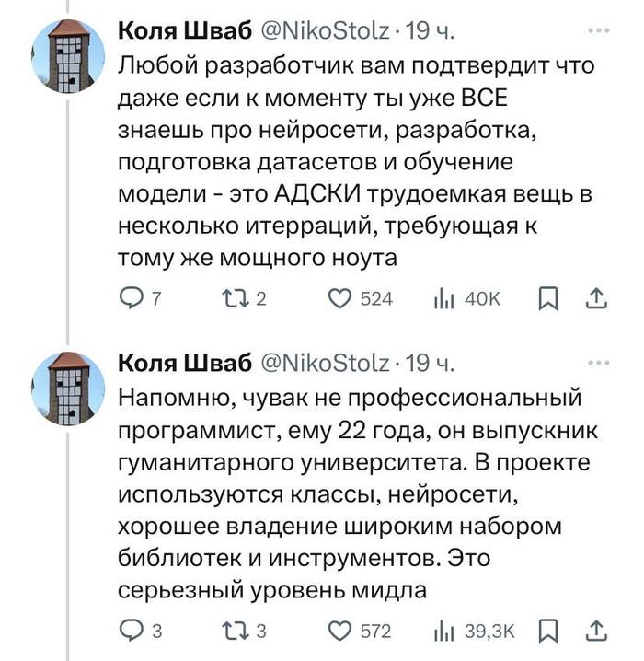Image resolution: width=644 pixels, height=661 pixels.
Task: Reply to the first tweet about нейросети
Action: [x=132, y=298]
